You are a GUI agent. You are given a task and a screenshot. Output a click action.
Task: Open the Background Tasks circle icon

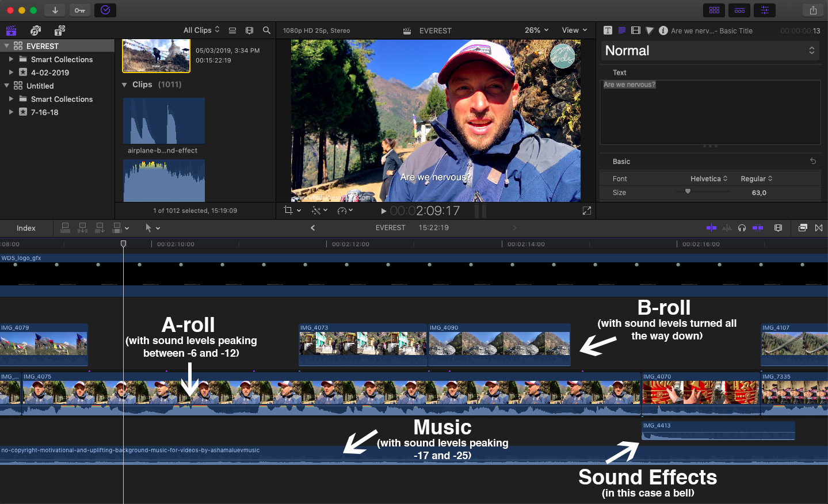pos(105,10)
